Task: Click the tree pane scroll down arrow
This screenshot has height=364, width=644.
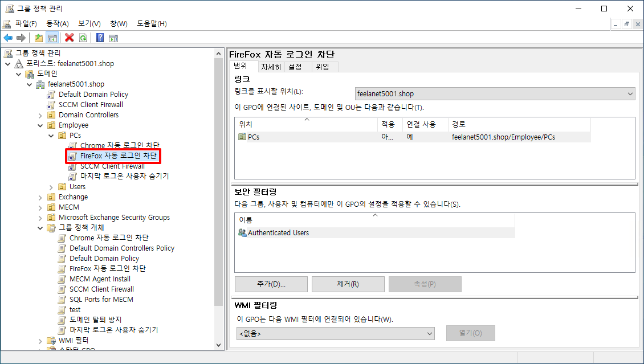Action: [x=219, y=345]
